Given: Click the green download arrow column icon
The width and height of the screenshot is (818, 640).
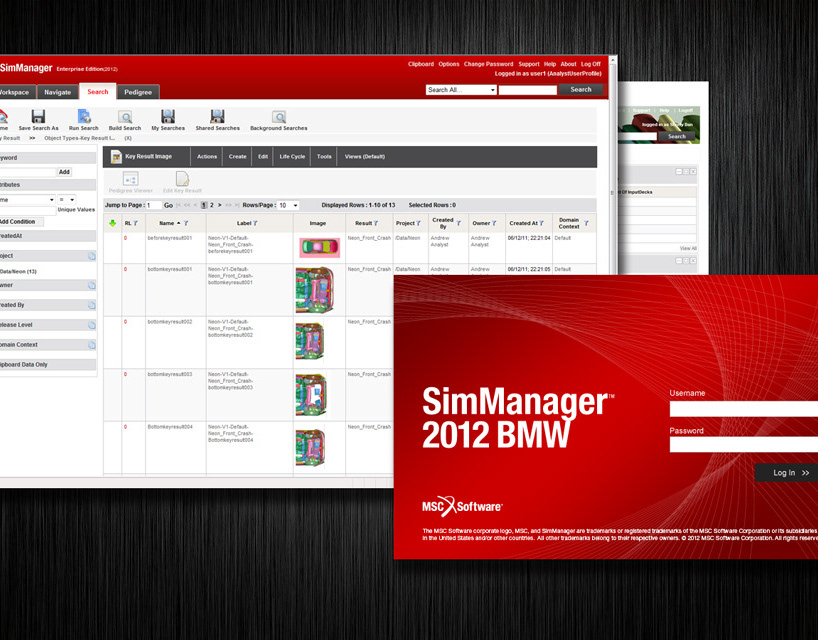Looking at the screenshot, I should click(x=112, y=223).
